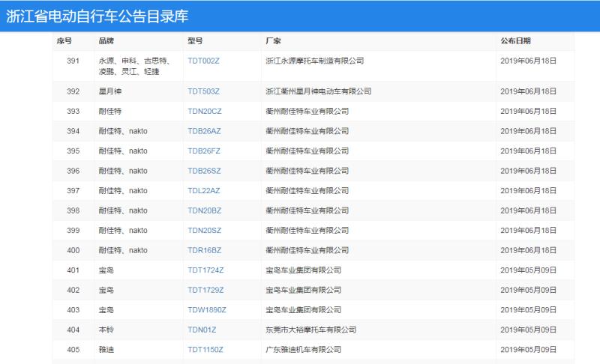Click the page title 浙江省电动自行车公告目录库
Image resolution: width=600 pixels, height=364 pixels.
point(97,16)
